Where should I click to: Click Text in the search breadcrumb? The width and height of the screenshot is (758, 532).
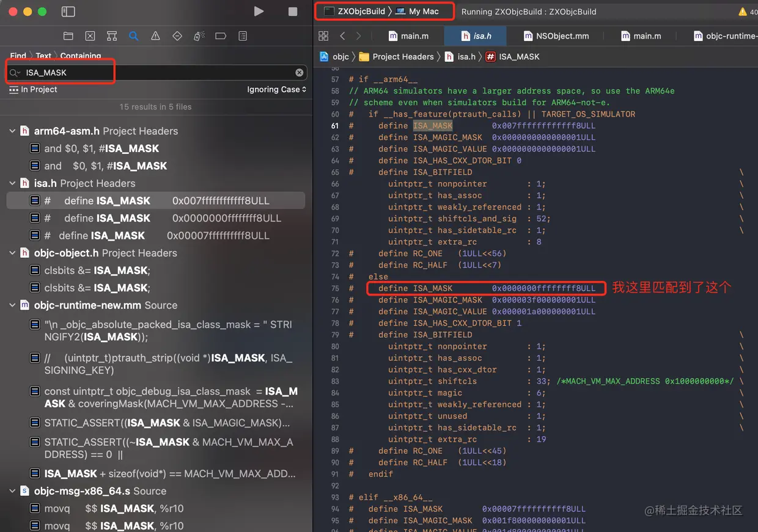click(x=43, y=56)
